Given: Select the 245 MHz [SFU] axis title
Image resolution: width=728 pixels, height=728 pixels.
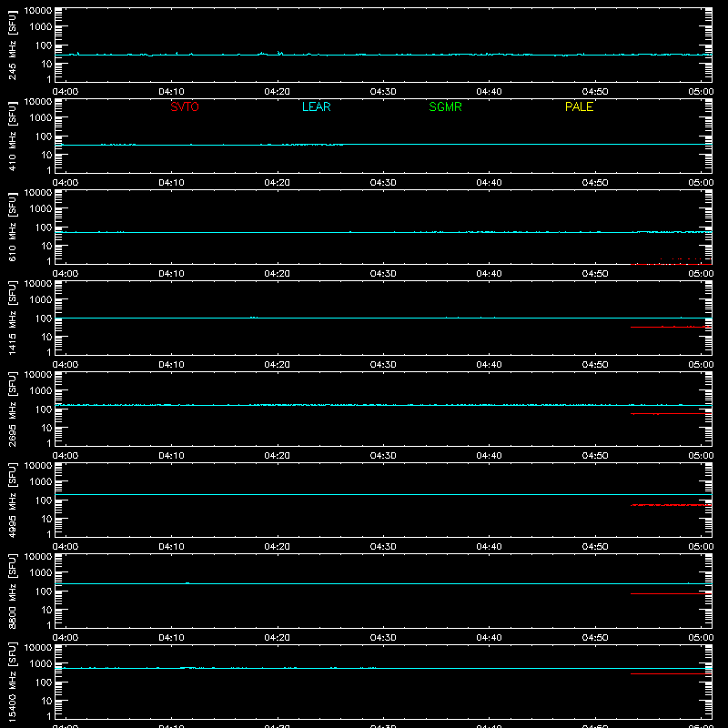Looking at the screenshot, I should point(13,45).
